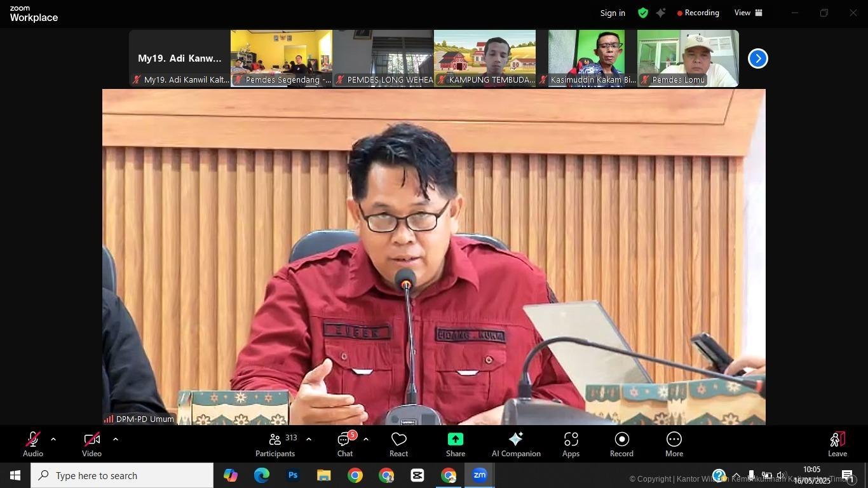Open the Chat panel
Screen dimensions: 868x488
pos(345,444)
